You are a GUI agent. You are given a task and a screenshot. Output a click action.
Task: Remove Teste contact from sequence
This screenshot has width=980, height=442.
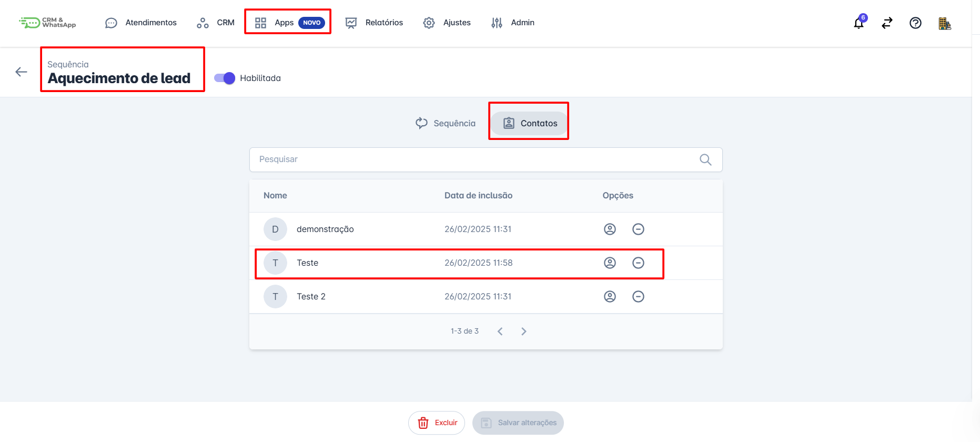(x=638, y=263)
